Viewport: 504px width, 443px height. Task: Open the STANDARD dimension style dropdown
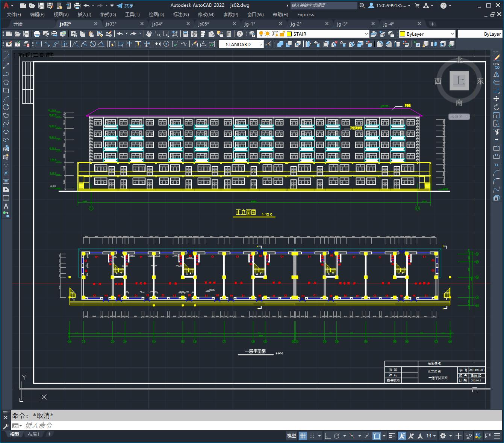coord(261,44)
